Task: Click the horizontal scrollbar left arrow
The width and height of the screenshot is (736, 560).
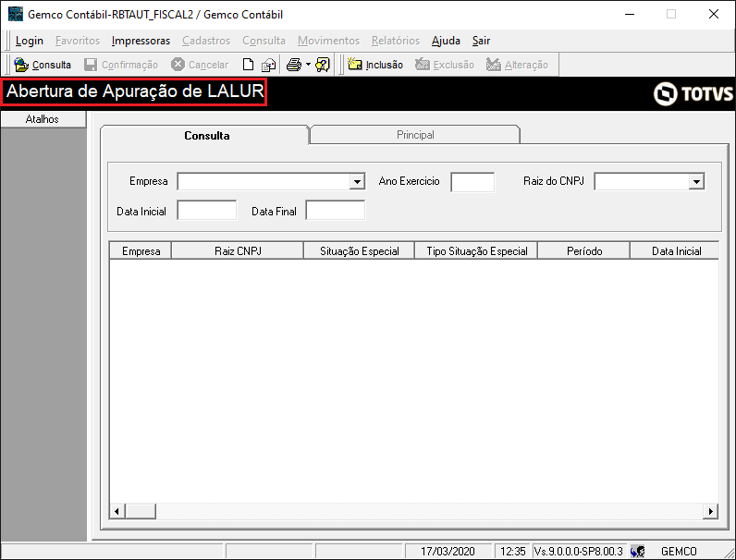Action: click(x=117, y=511)
